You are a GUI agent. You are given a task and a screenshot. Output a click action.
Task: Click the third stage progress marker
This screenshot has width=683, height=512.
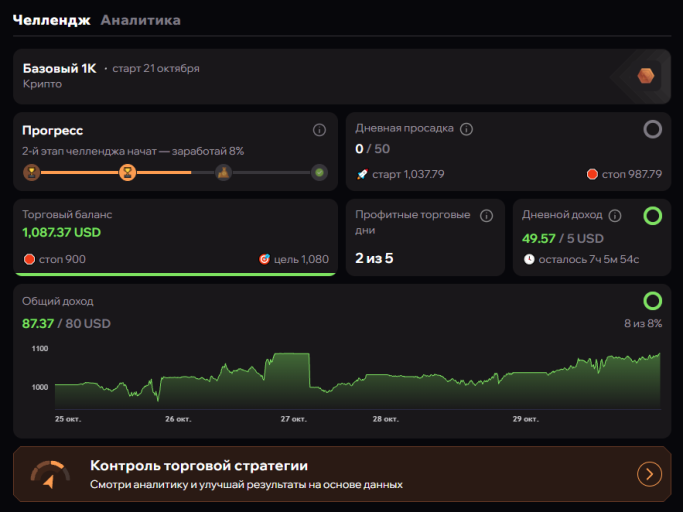pos(223,173)
